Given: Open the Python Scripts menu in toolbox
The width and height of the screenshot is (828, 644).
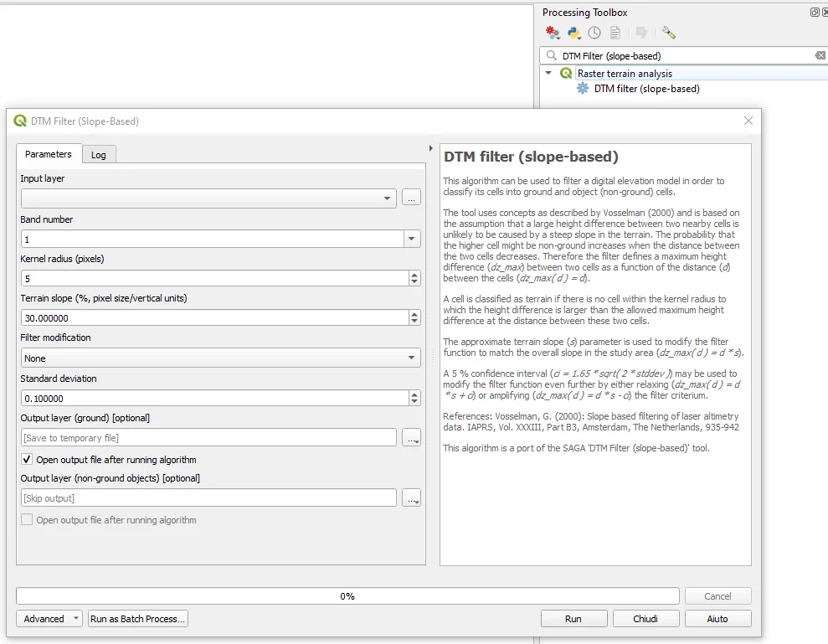Looking at the screenshot, I should [573, 33].
